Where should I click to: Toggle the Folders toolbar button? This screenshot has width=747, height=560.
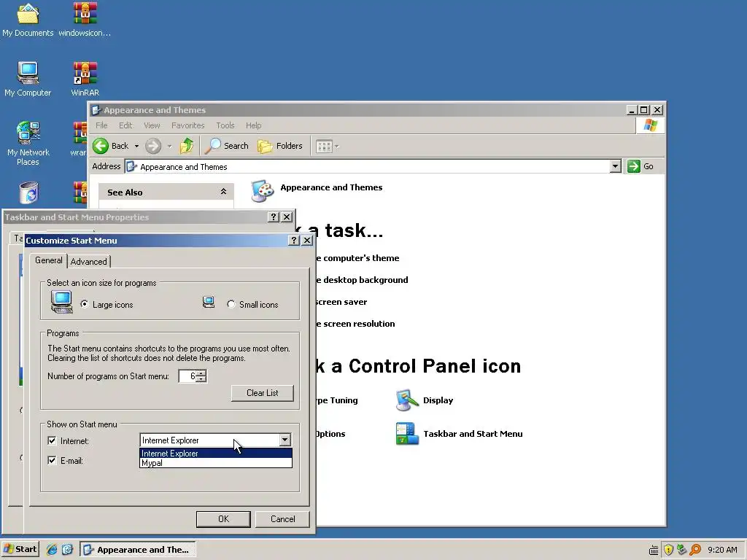(280, 146)
